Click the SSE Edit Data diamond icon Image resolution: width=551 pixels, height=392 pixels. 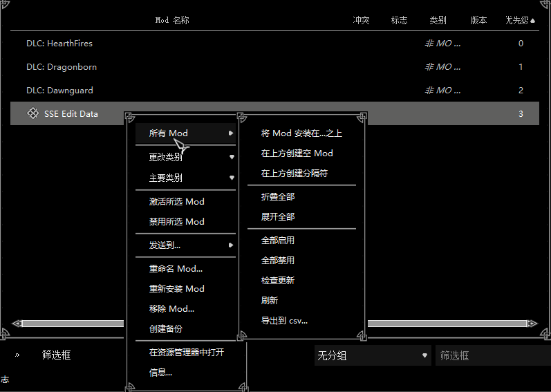[32, 113]
